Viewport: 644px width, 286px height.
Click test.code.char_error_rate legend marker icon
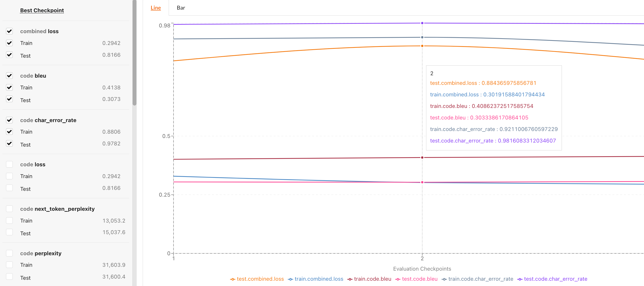point(520,279)
